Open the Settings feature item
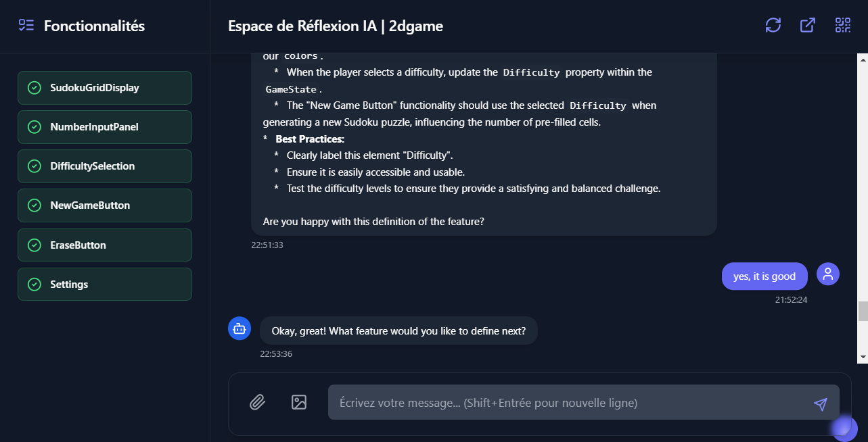This screenshot has height=442, width=868. tap(105, 285)
